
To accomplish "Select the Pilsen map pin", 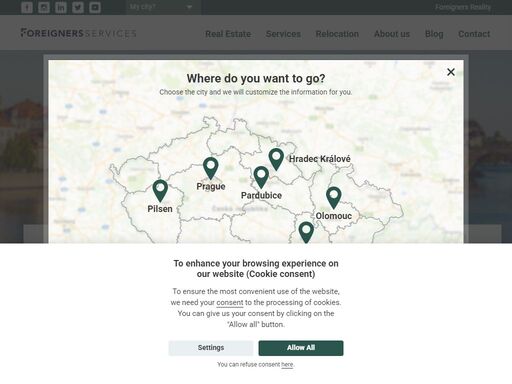I will pyautogui.click(x=160, y=190).
